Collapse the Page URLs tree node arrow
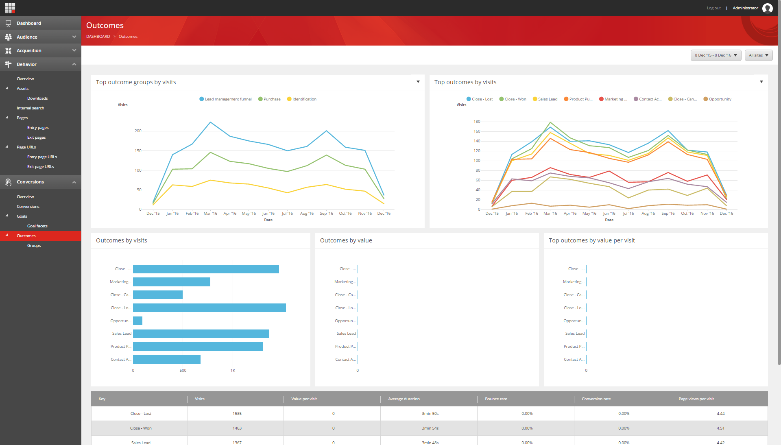The image size is (781, 445). pos(7,147)
